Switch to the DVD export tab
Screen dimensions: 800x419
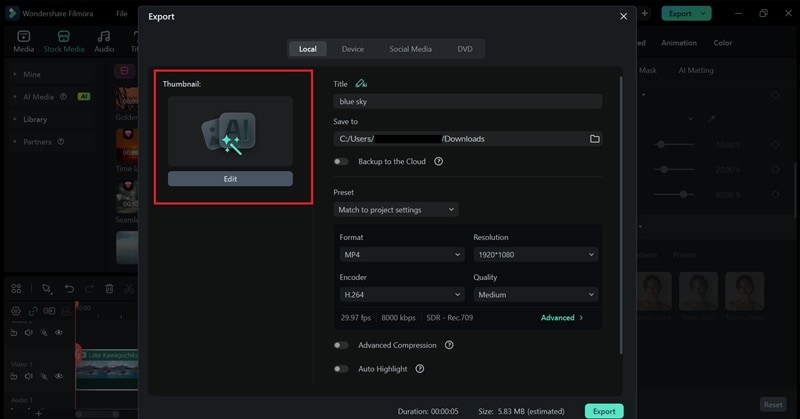tap(465, 49)
